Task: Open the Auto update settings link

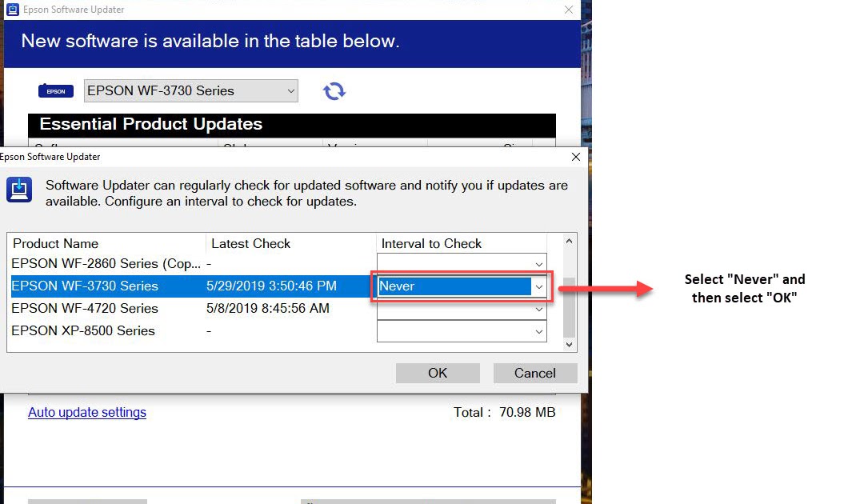Action: pos(87,413)
